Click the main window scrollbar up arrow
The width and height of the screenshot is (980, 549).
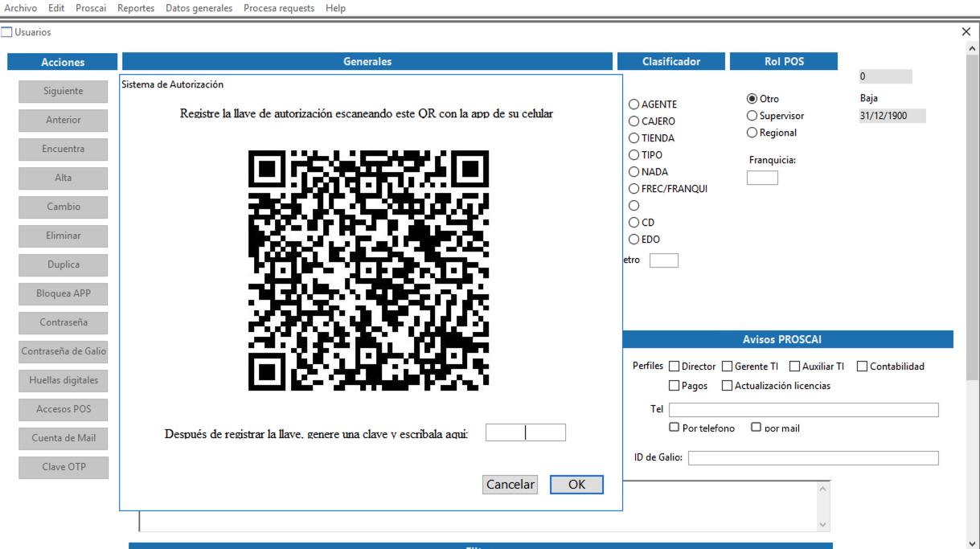click(973, 49)
